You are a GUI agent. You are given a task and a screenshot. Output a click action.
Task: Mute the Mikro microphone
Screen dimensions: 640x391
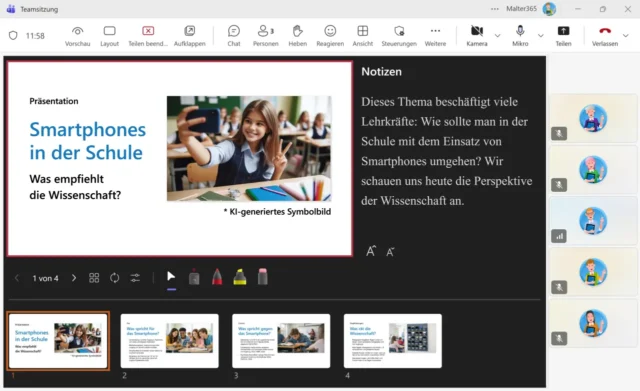coord(520,36)
